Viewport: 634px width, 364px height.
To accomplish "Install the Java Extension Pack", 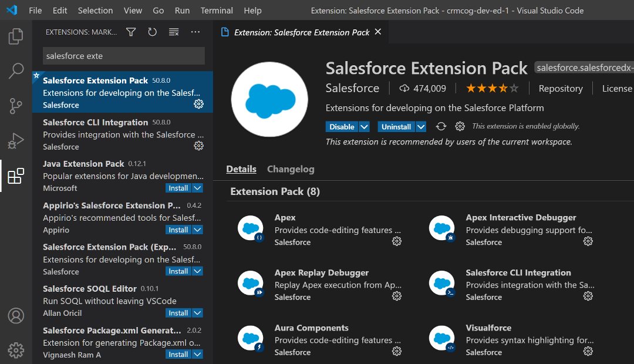I will click(x=178, y=188).
